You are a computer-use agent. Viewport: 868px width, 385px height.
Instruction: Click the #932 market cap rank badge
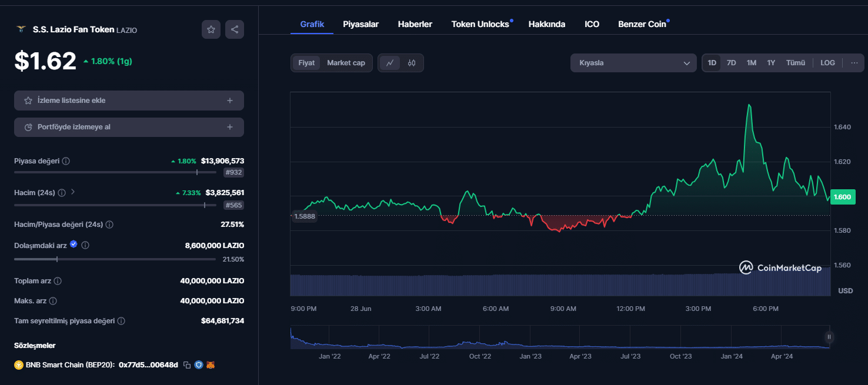pyautogui.click(x=233, y=173)
